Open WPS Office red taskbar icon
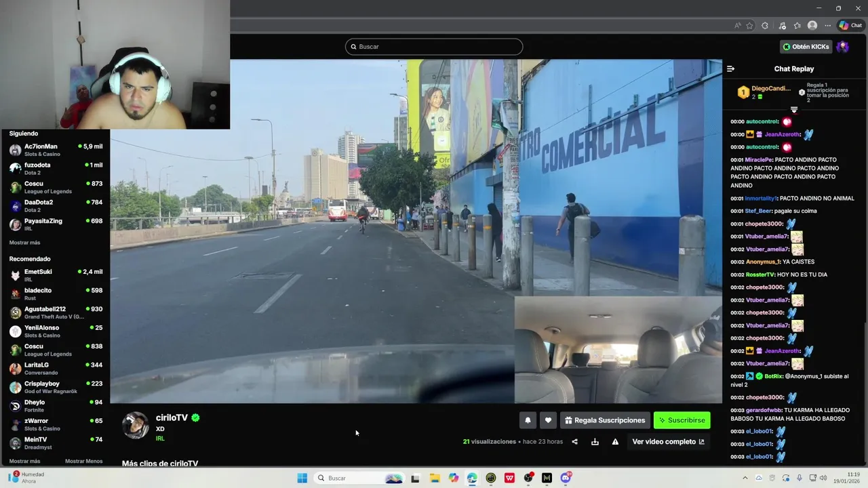This screenshot has width=868, height=488. coord(509,478)
